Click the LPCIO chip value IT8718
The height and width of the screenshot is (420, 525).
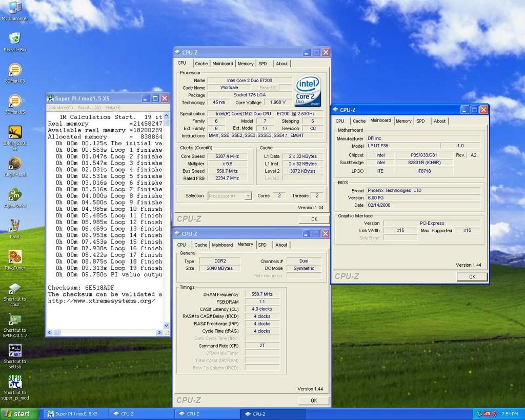424,171
